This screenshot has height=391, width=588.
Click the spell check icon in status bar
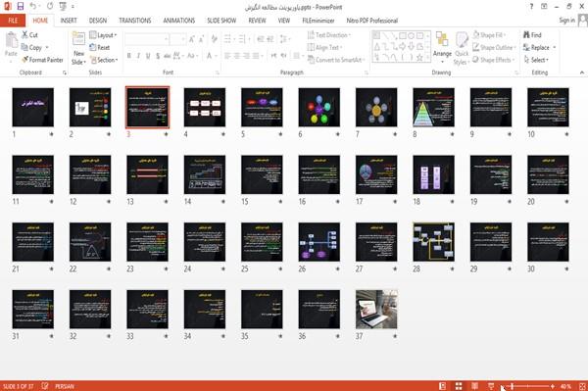point(45,386)
